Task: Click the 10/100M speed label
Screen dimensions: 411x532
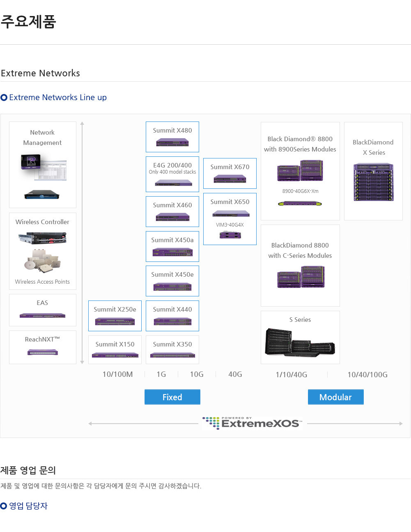Action: (118, 374)
